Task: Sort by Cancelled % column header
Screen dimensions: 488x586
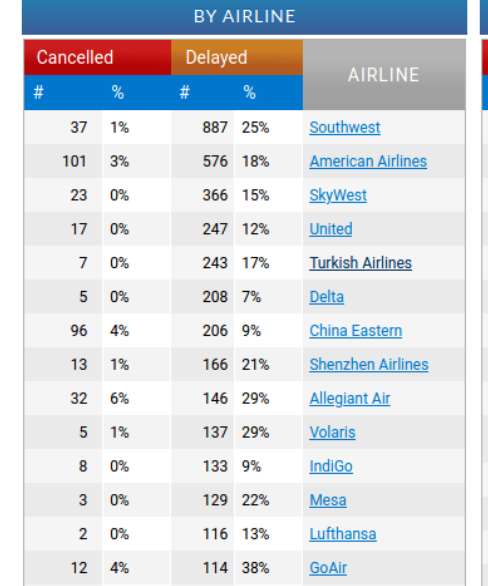Action: pyautogui.click(x=118, y=92)
